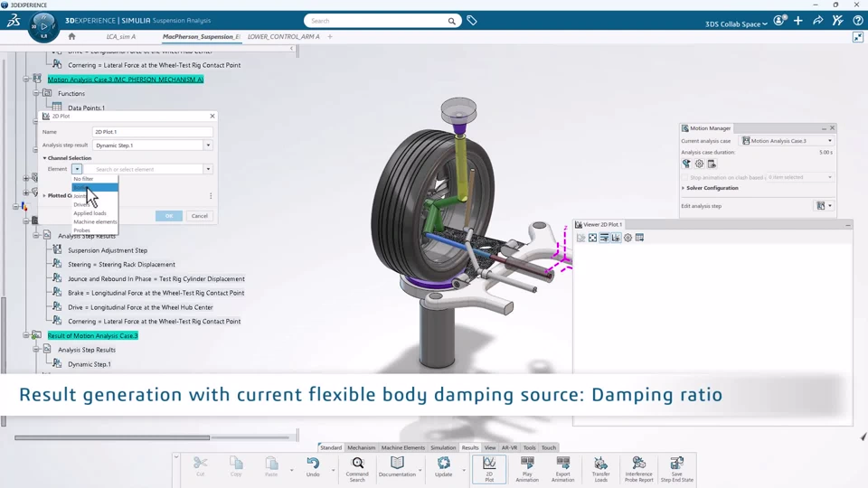
Task: Click the tag icon beside search
Action: point(472,21)
